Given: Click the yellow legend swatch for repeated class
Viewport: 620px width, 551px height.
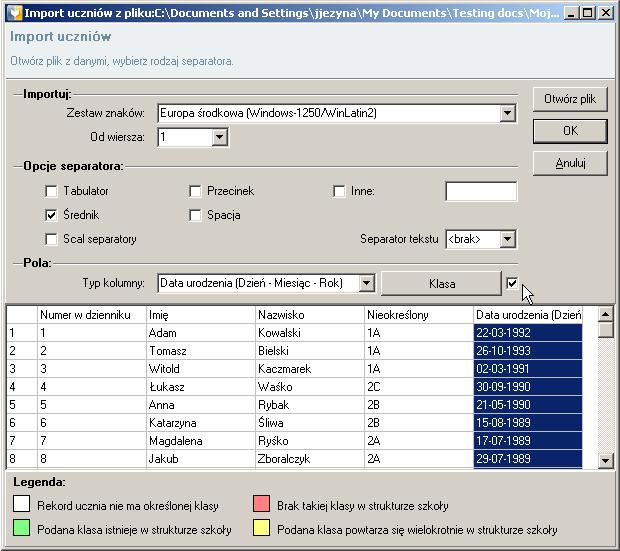Looking at the screenshot, I should (261, 528).
